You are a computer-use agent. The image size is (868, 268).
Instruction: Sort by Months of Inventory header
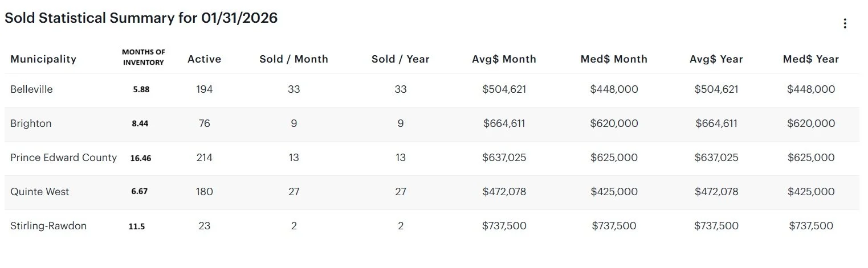tap(143, 57)
